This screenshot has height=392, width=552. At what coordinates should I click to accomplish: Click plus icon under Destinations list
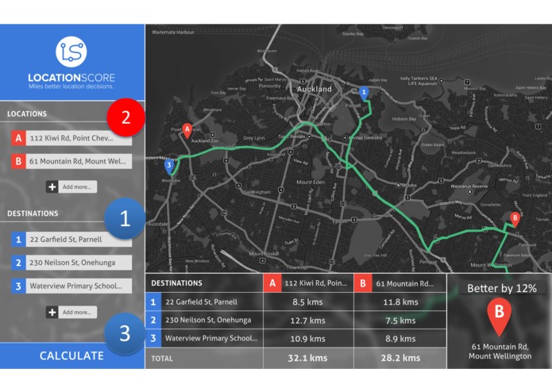pyautogui.click(x=52, y=312)
